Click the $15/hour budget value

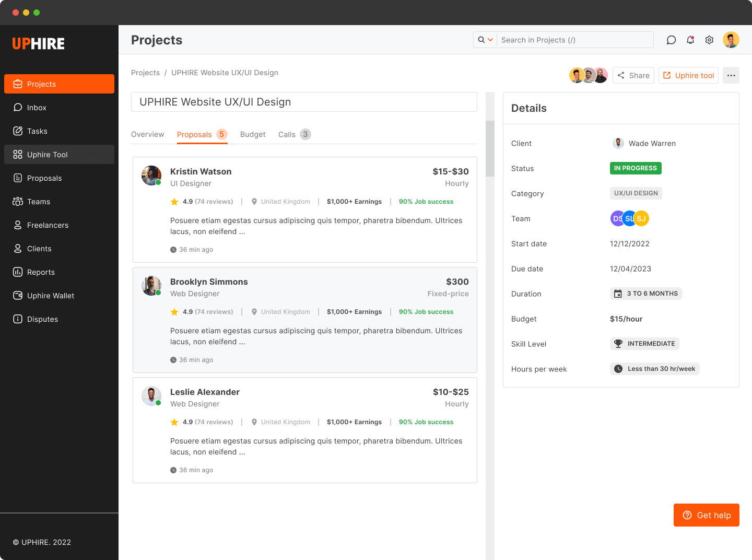point(626,319)
